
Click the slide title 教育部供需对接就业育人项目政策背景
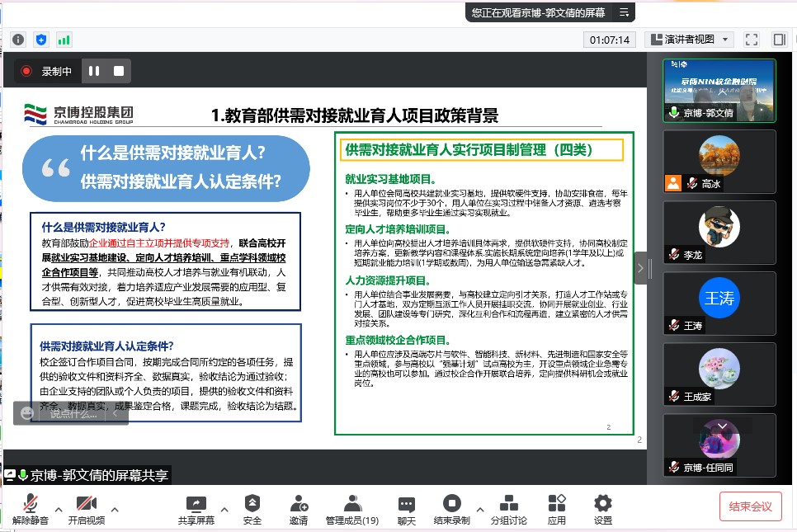click(x=355, y=115)
